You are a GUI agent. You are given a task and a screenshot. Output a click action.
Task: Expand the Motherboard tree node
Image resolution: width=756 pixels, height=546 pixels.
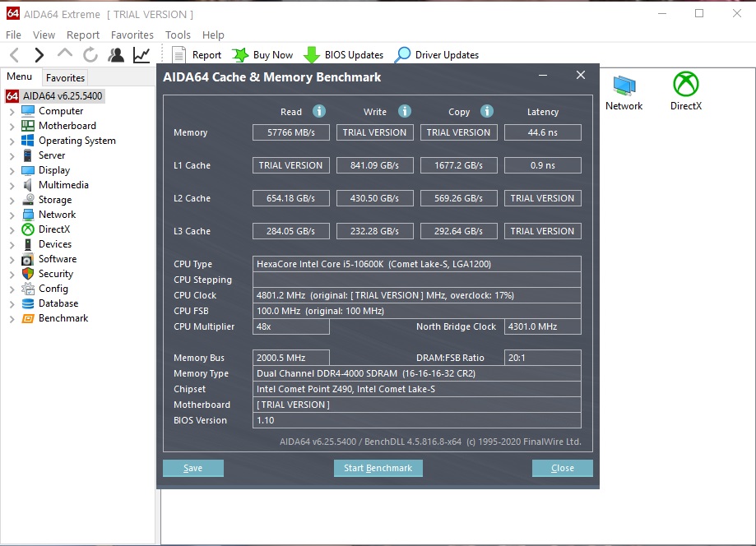point(12,127)
